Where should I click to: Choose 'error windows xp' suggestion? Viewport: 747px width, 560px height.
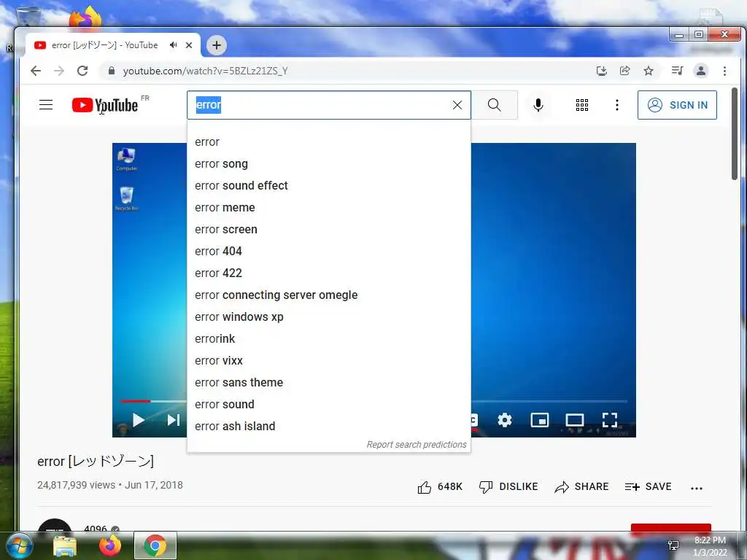pos(329,317)
